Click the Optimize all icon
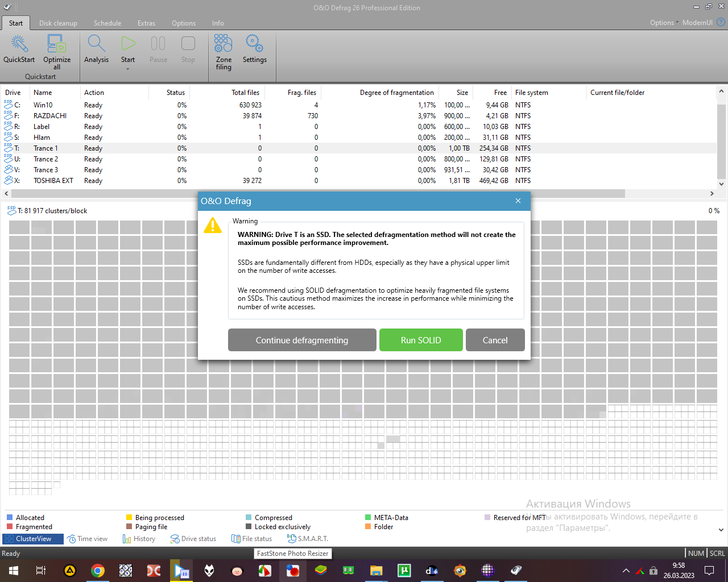The height and width of the screenshot is (582, 728). [x=57, y=44]
